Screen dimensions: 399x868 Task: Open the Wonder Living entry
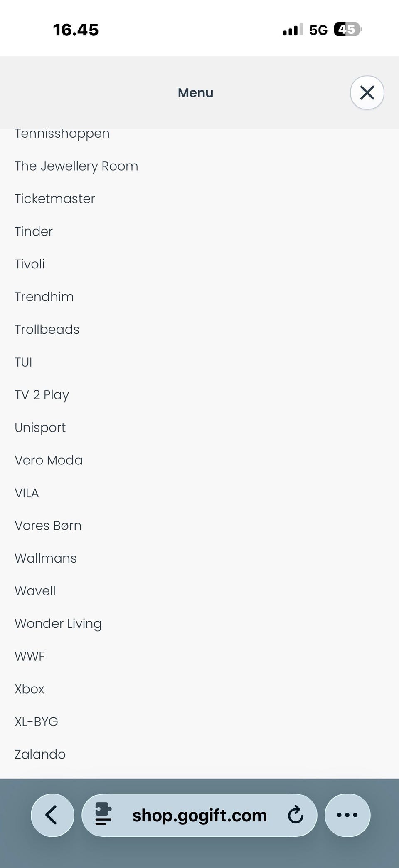(x=58, y=624)
